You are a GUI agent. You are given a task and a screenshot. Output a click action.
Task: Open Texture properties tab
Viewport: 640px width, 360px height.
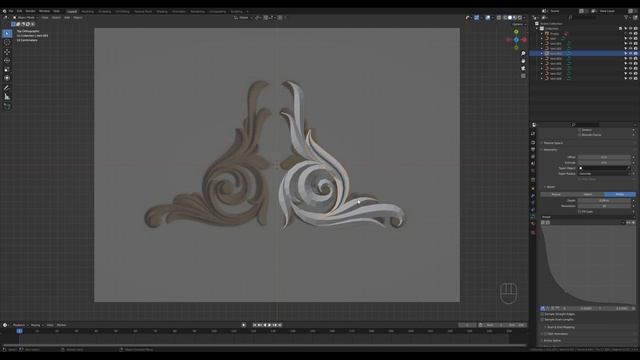point(533,232)
